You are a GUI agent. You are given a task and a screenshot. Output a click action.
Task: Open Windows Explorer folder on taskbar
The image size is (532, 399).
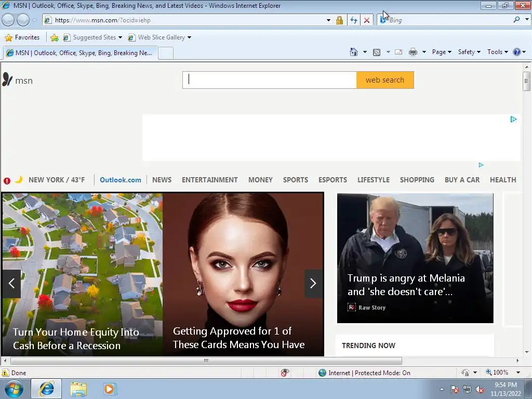coord(78,389)
